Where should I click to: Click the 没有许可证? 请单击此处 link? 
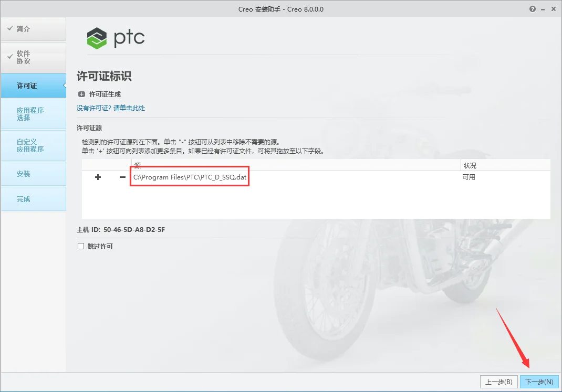coord(111,108)
